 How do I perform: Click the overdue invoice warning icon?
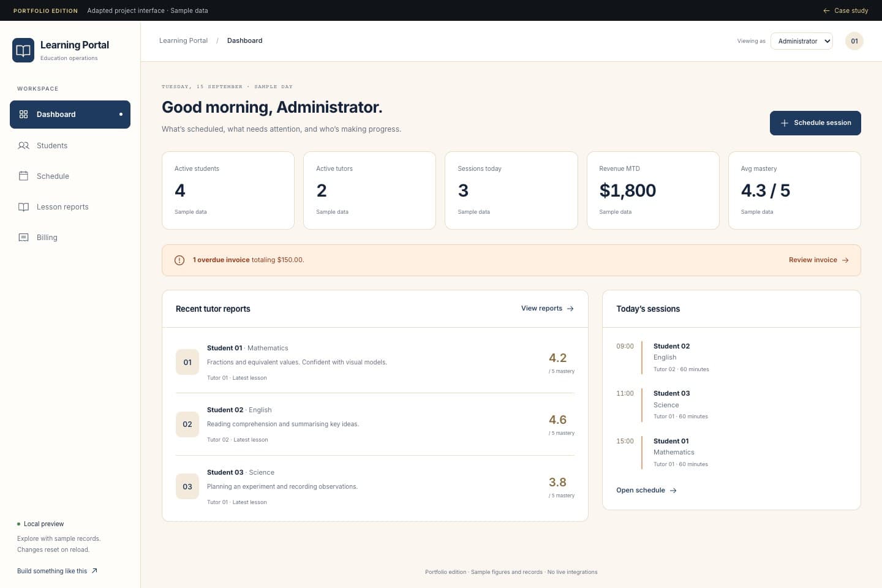pyautogui.click(x=179, y=260)
